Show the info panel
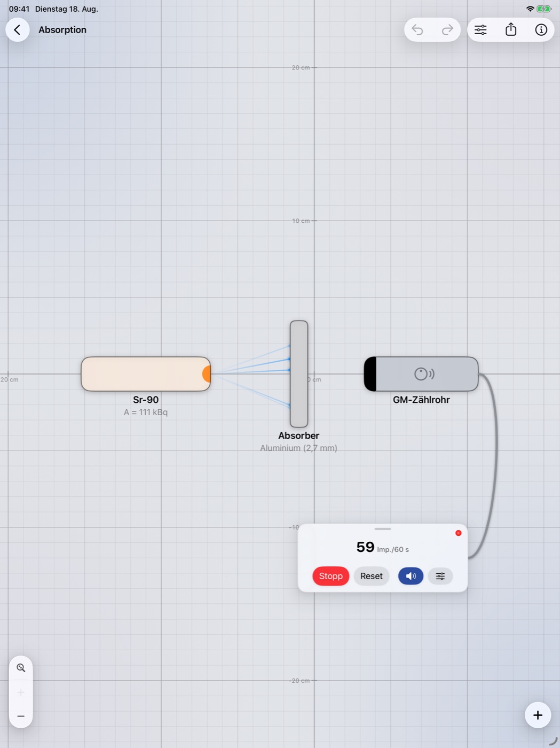This screenshot has height=748, width=560. [x=541, y=30]
